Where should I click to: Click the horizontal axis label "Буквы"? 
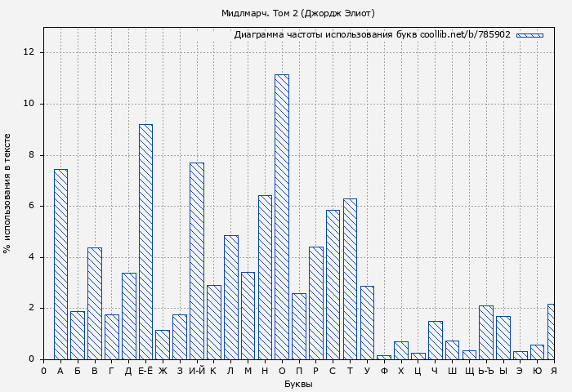[x=298, y=384]
